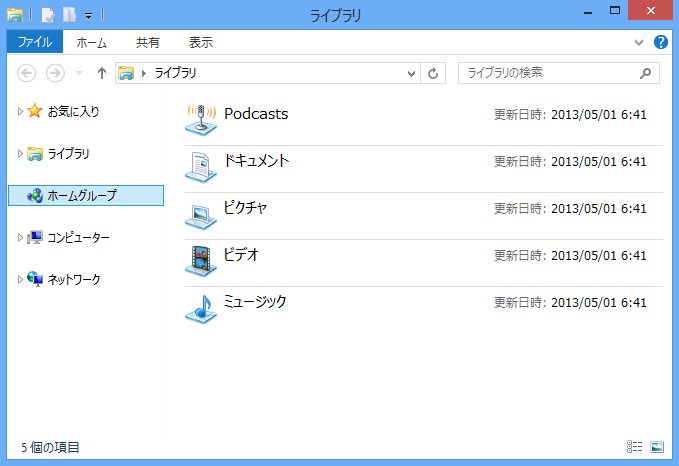Open the recent locations dropdown arrow
Screen dimensions: 679x466
pos(79,73)
